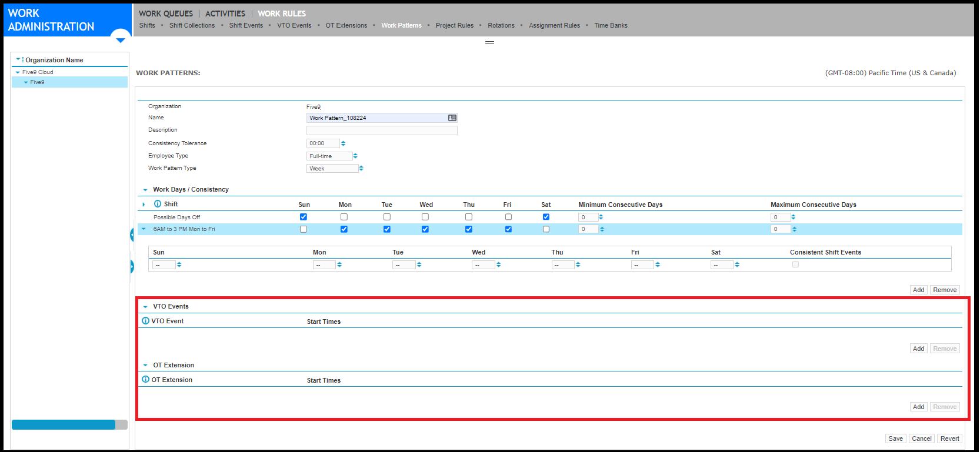Uncheck Wednesday for 6AM to 3 PM shift
This screenshot has height=452, width=980.
[425, 229]
